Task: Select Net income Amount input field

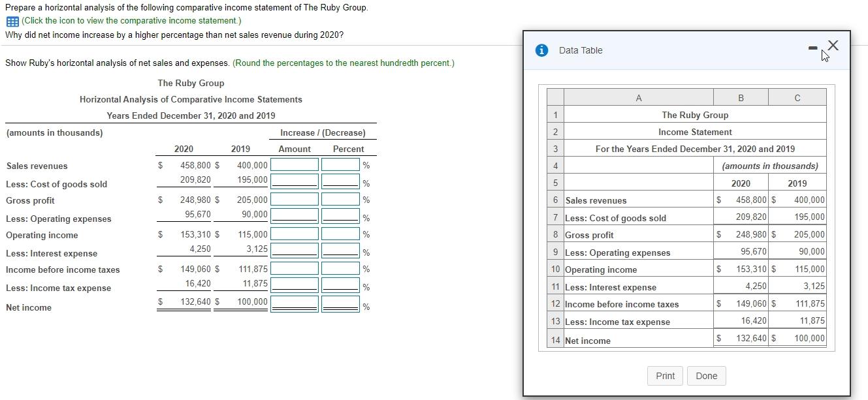Action: tap(295, 303)
